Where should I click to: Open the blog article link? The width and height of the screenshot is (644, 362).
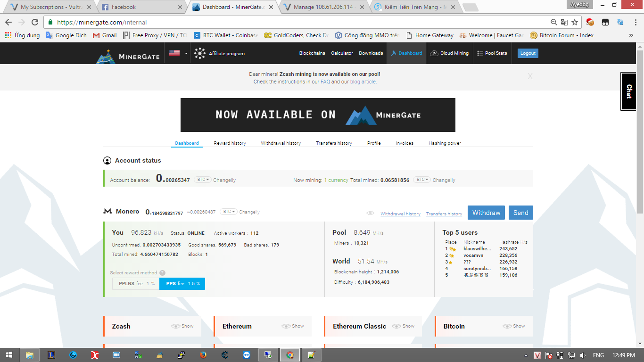pyautogui.click(x=363, y=82)
